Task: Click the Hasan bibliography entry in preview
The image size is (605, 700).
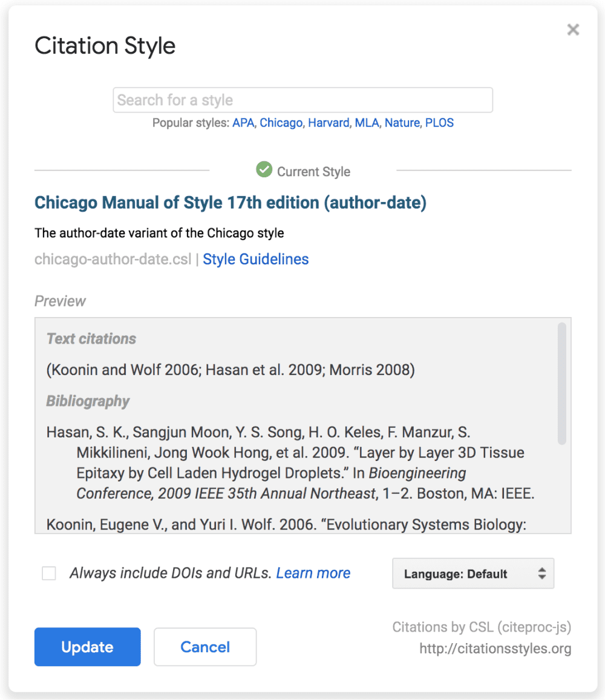Action: 290,463
